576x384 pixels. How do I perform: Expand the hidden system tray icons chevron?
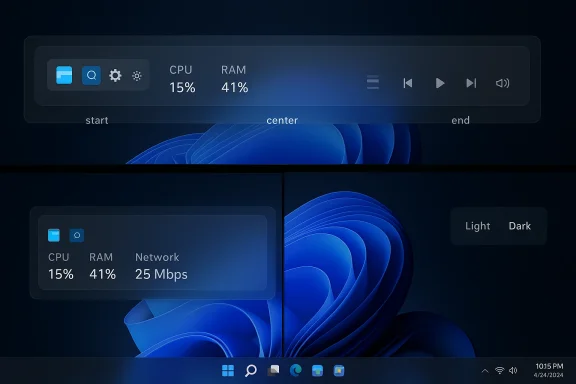pos(485,371)
